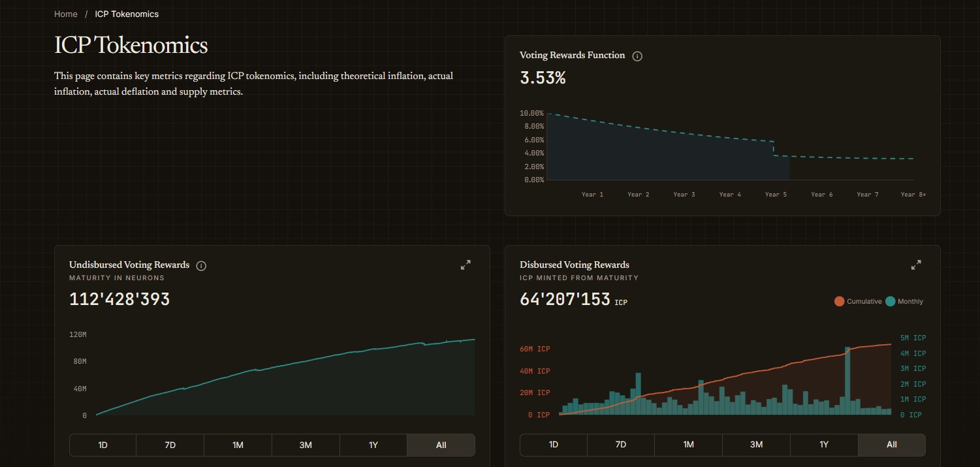Click the Voting Rewards Function card title

572,56
